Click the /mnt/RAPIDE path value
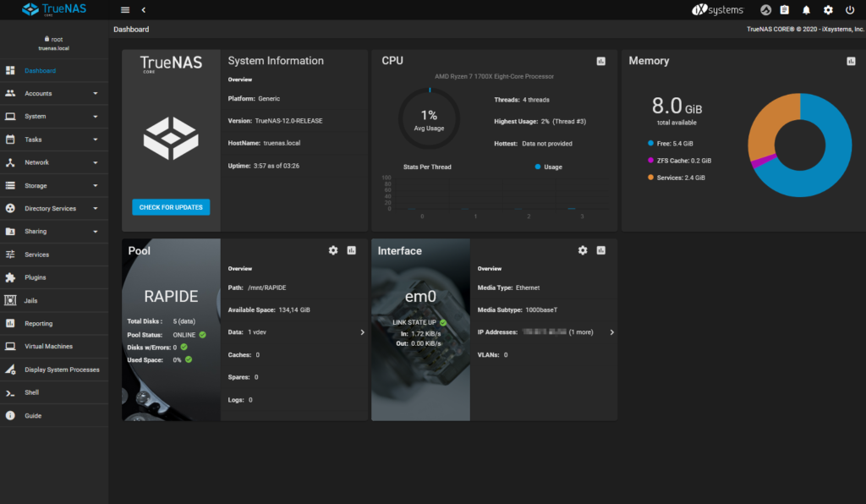This screenshot has height=504, width=866. click(x=266, y=288)
